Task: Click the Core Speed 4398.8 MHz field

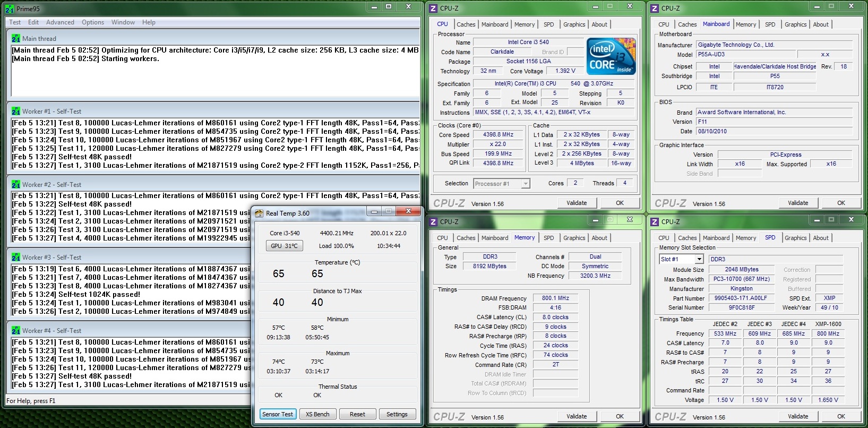Action: point(498,135)
